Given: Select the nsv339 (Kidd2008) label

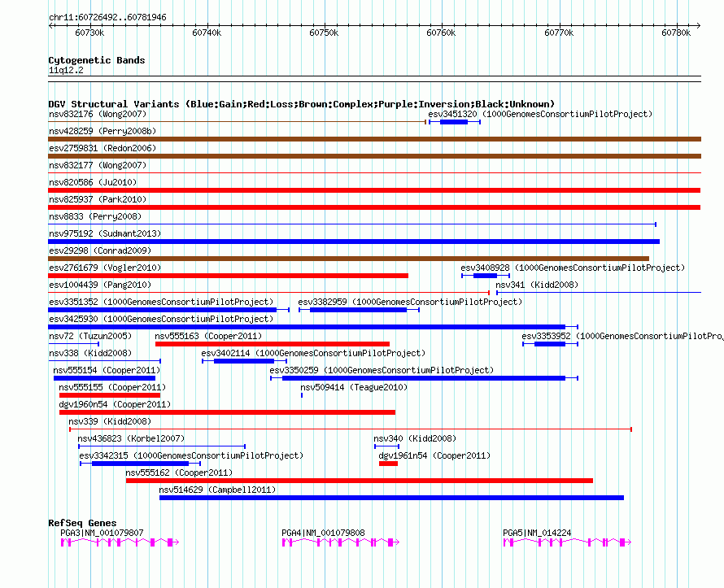Looking at the screenshot, I should click(x=110, y=421).
